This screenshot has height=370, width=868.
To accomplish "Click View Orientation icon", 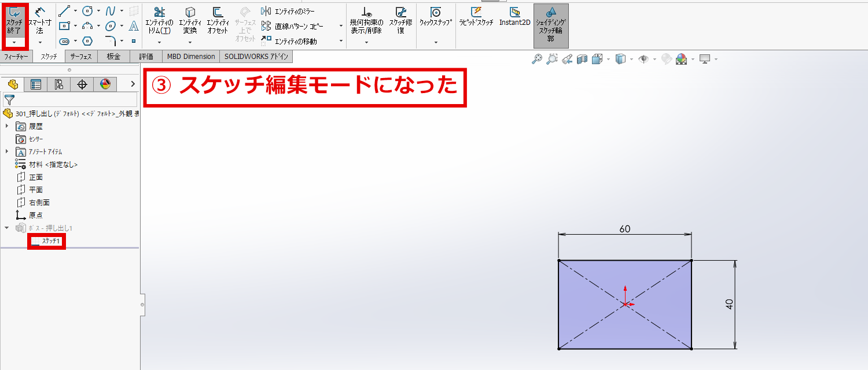I will (x=597, y=59).
